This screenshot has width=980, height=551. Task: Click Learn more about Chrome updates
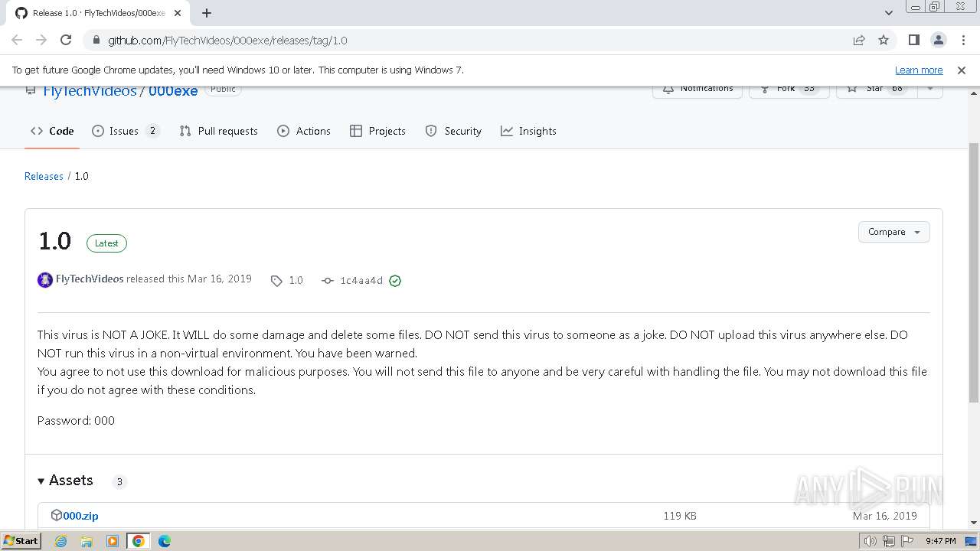coord(919,70)
